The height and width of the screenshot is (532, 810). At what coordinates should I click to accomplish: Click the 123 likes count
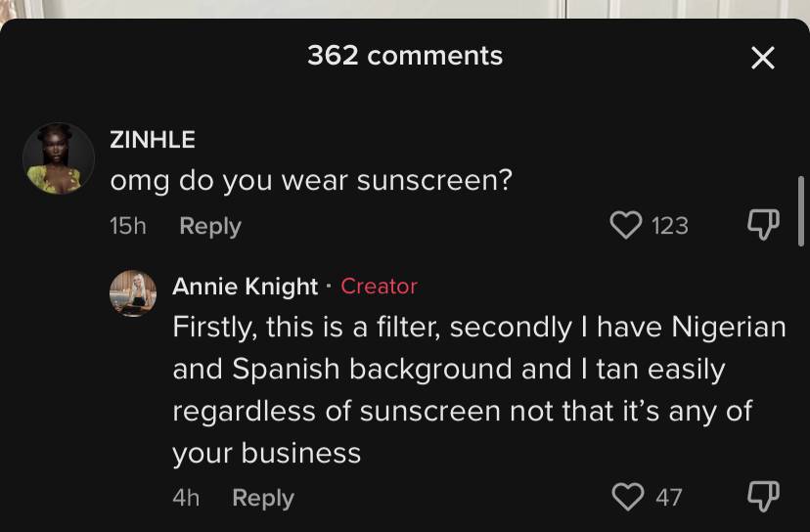tap(670, 226)
